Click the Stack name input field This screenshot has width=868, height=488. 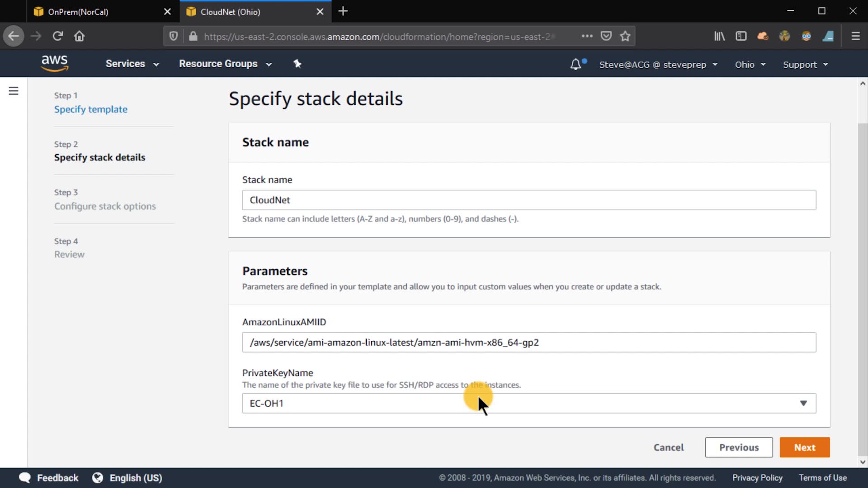click(x=529, y=200)
